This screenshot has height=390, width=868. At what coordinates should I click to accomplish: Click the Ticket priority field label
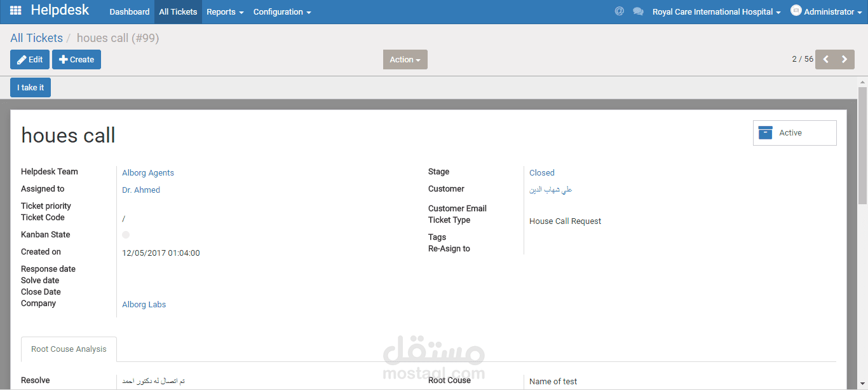pos(46,205)
